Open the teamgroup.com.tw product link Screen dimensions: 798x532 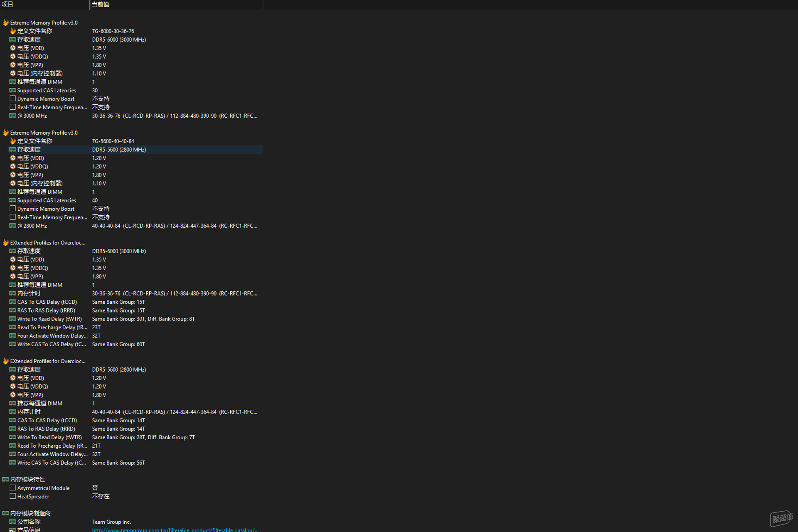[175, 530]
